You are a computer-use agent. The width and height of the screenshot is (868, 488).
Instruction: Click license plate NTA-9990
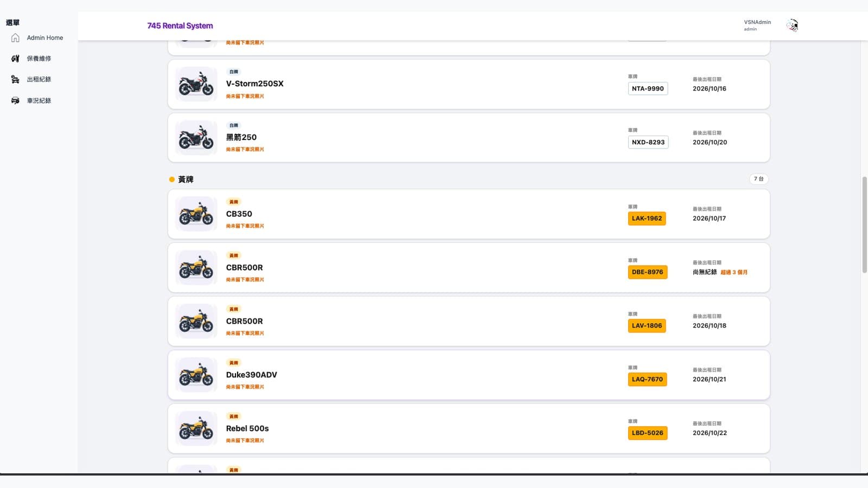click(648, 88)
